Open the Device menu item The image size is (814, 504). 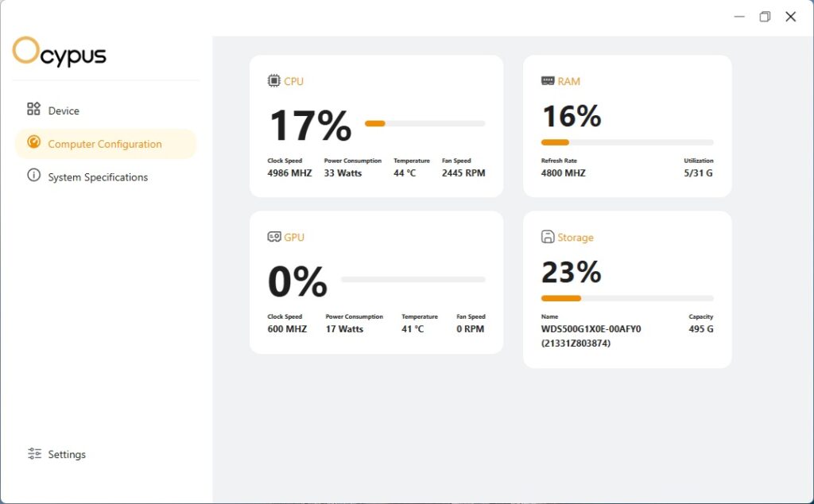53,110
